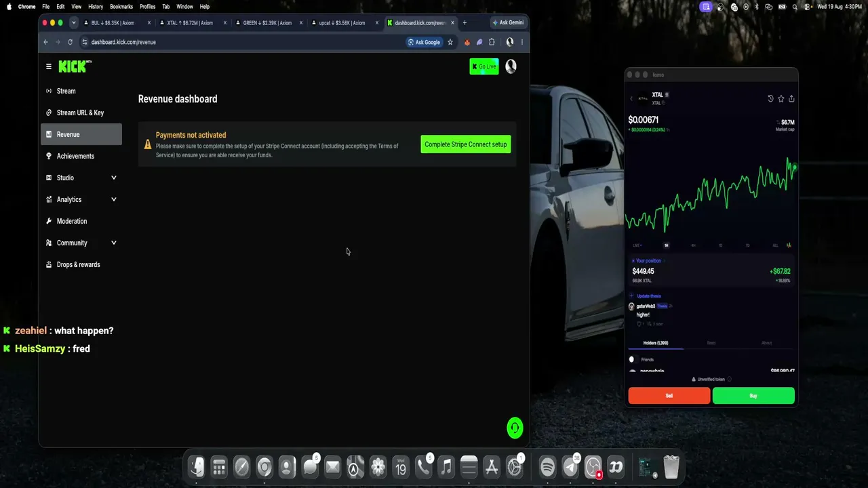Viewport: 868px width, 488px height.
Task: Open Finder from the dock
Action: pyautogui.click(x=197, y=466)
